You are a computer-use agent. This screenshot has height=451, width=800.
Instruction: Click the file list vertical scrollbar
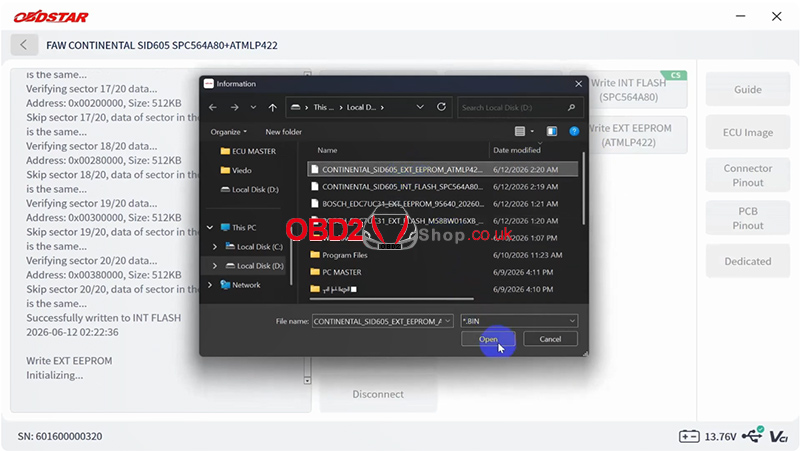[583, 189]
